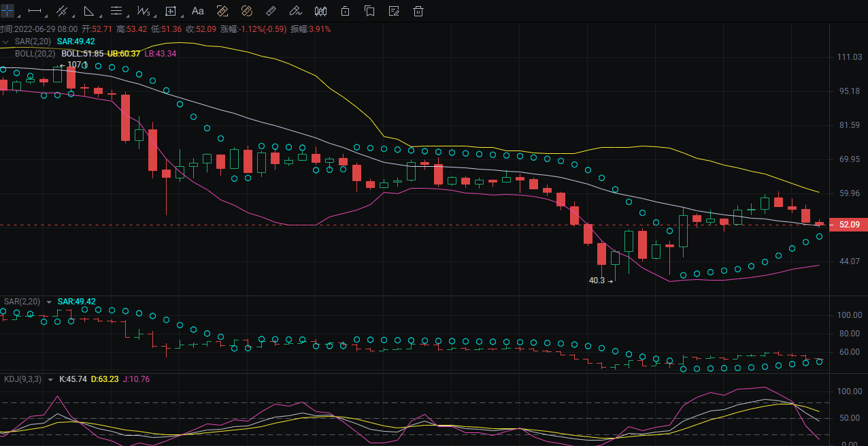Toggle the first orange ruler measuring tool
The width and height of the screenshot is (868, 446).
pos(222,11)
